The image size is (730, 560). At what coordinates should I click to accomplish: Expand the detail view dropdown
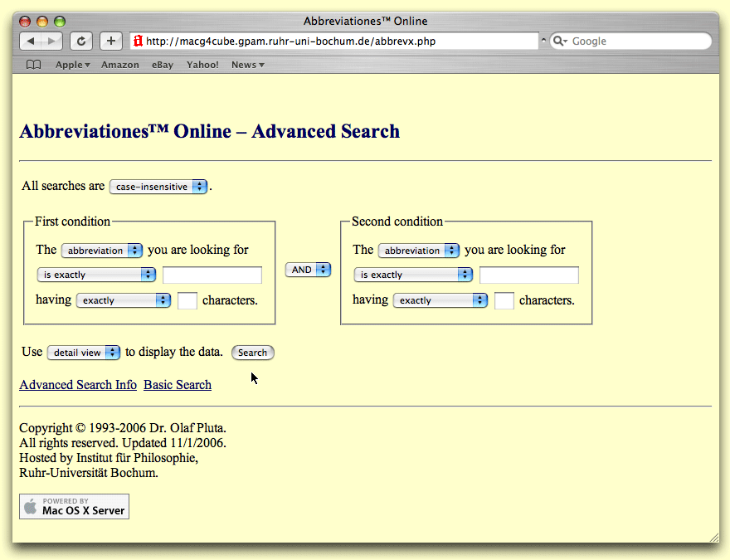coord(84,353)
